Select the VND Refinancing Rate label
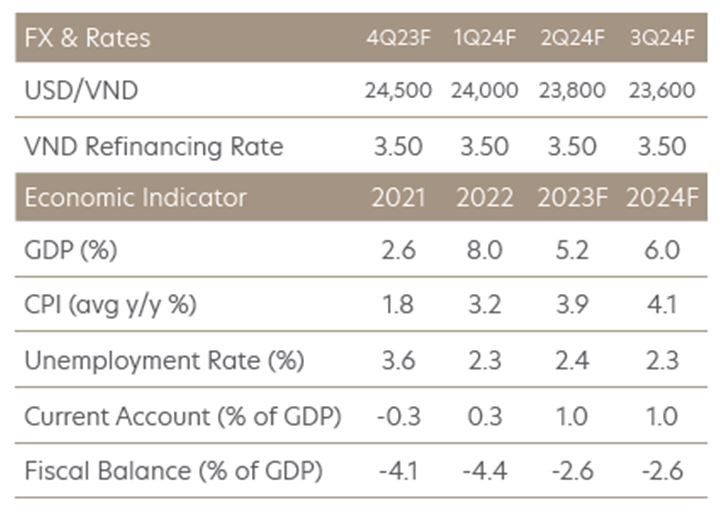 pos(153,146)
